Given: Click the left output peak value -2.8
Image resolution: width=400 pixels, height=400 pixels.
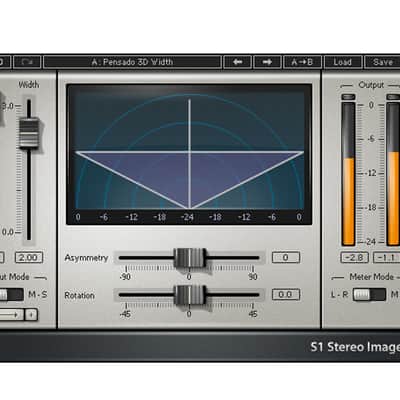Looking at the screenshot, I should 354,257.
